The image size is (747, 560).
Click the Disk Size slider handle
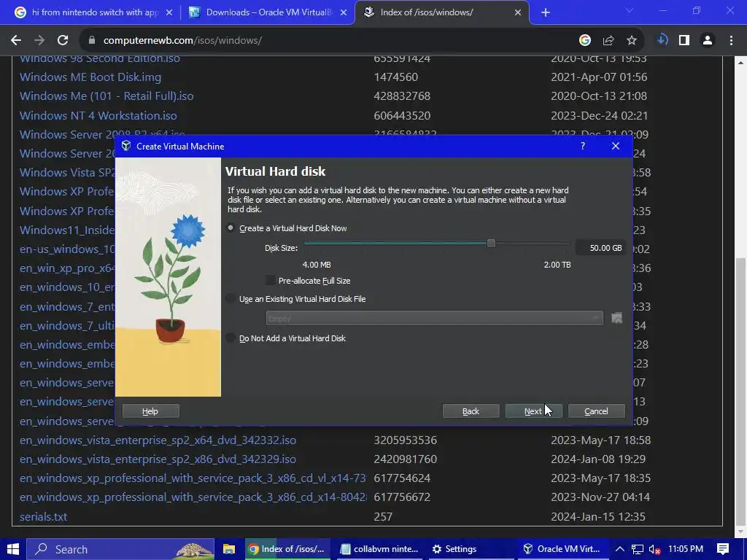pos(491,244)
